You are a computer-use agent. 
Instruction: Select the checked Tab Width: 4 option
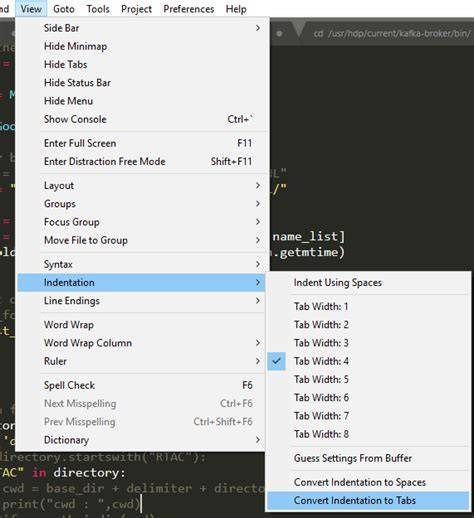click(368, 361)
